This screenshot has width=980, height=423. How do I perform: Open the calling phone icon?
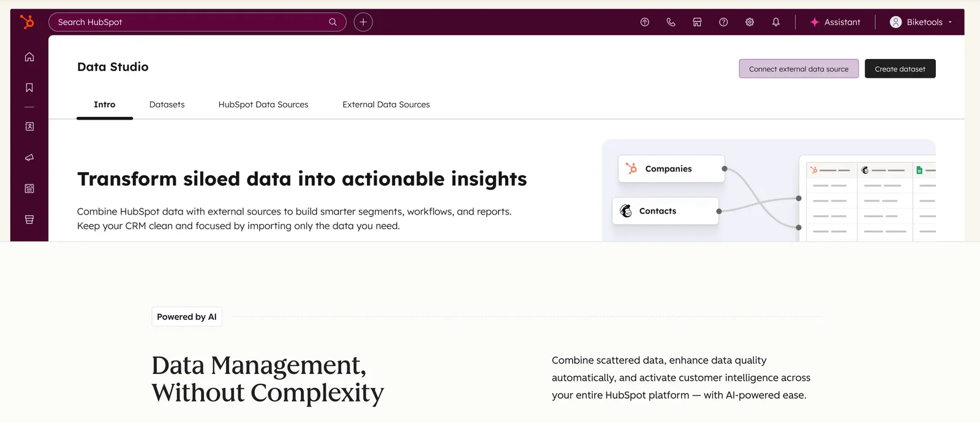[671, 22]
